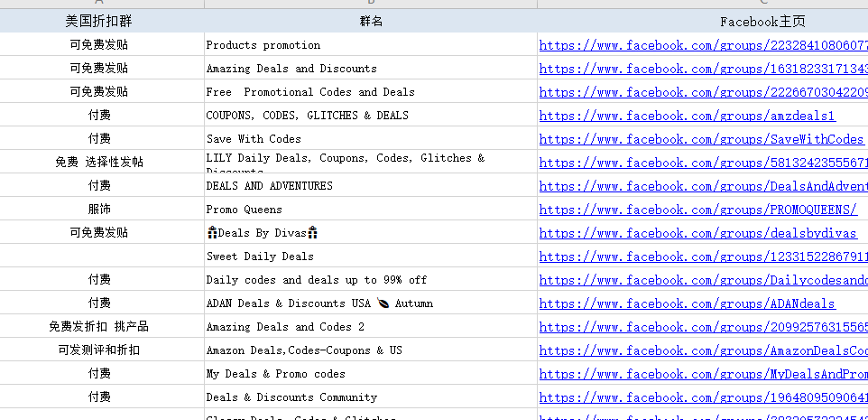Select cell 'Sweet Daily Deals'
The width and height of the screenshot is (868, 420).
coord(371,256)
